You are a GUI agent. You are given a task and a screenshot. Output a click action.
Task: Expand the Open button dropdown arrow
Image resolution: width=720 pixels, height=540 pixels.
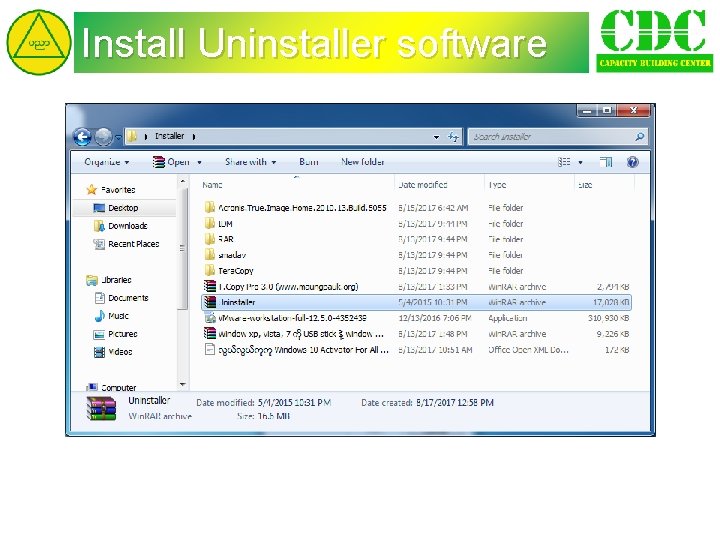point(199,162)
